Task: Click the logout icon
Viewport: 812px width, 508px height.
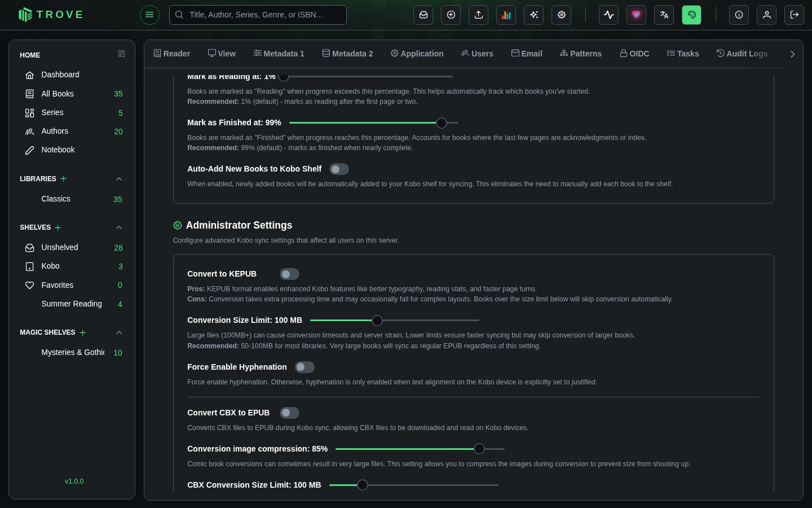Action: (795, 15)
